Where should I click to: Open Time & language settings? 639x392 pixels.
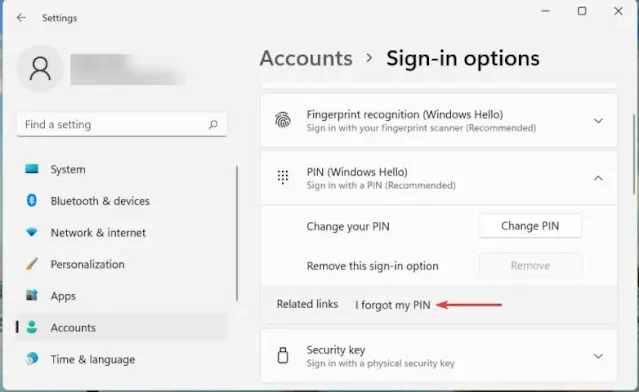click(121, 359)
